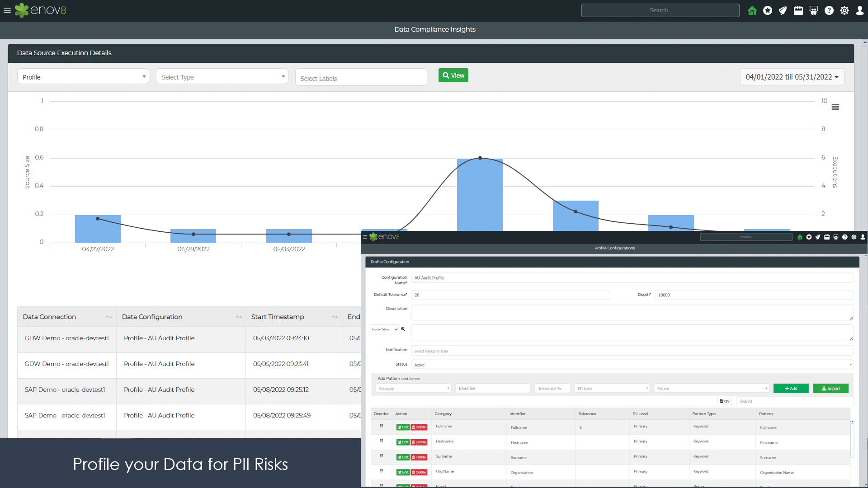Click the main page scrollbar up arrow
This screenshot has width=868, height=488.
tap(865, 42)
